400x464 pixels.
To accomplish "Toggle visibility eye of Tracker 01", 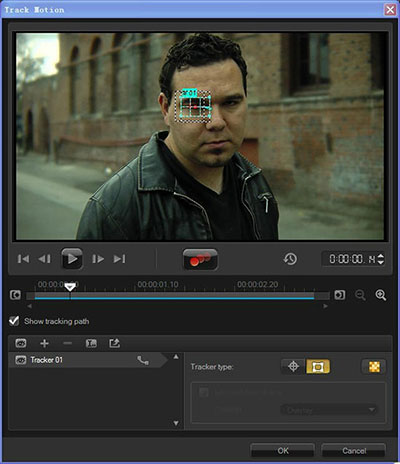I will click(21, 360).
